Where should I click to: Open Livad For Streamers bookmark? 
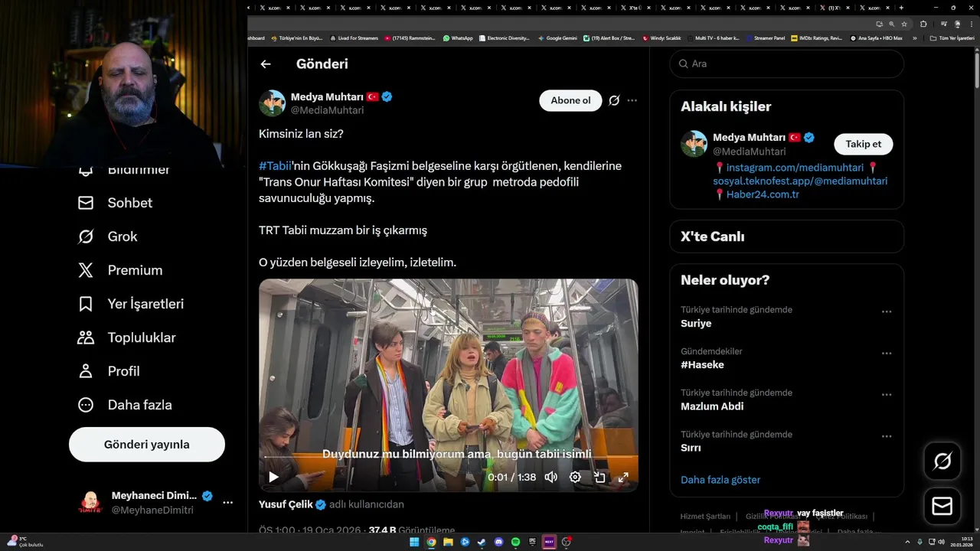pyautogui.click(x=354, y=38)
